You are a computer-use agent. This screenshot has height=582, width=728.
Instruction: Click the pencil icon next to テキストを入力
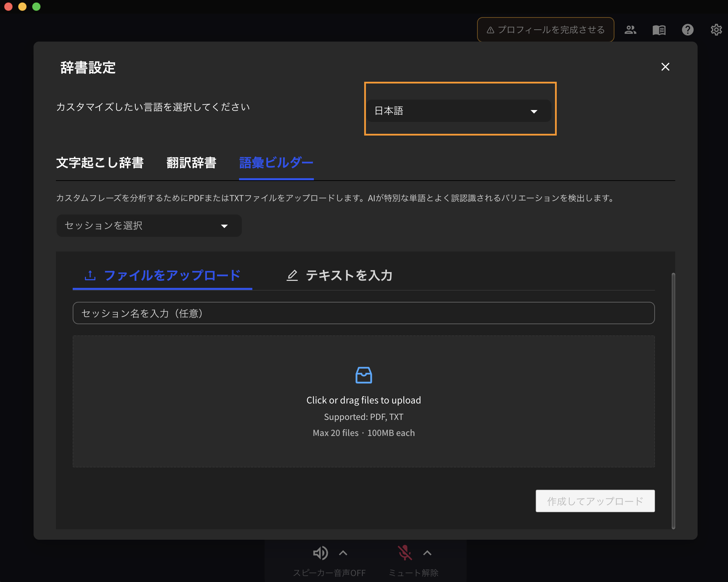pos(292,275)
